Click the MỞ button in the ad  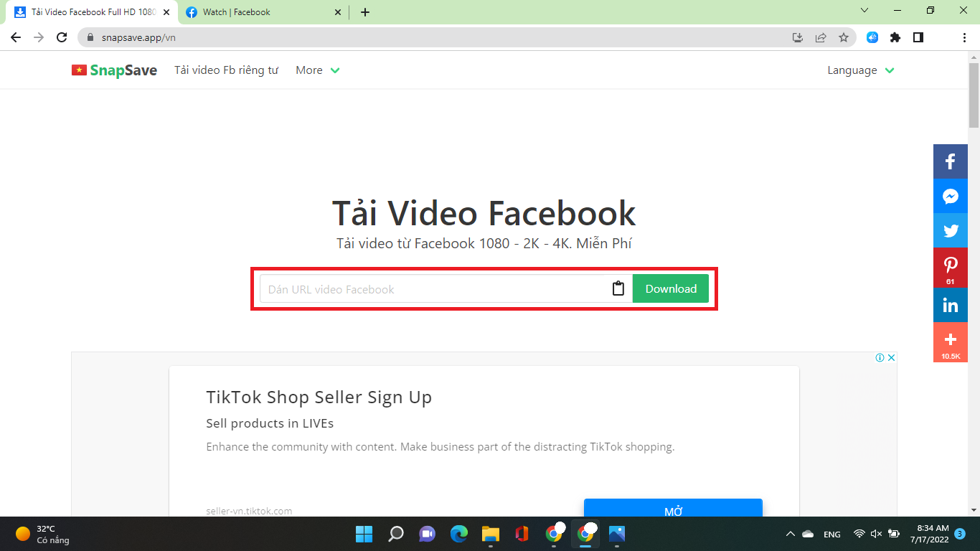673,509
